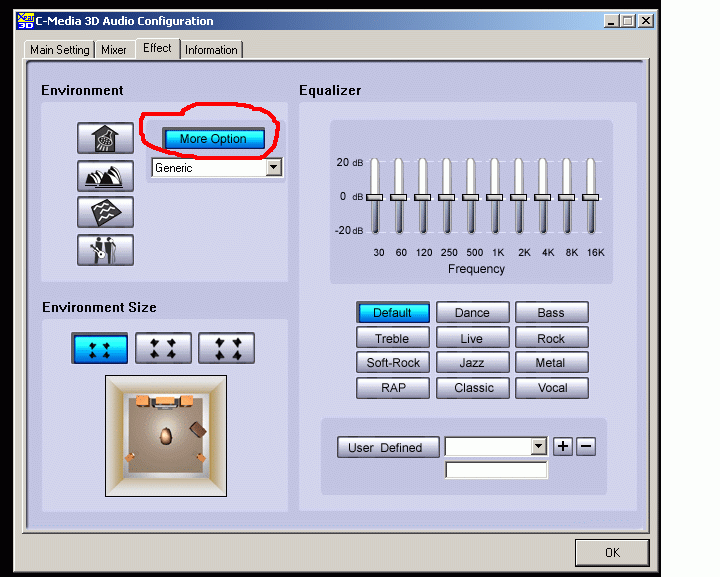720x577 pixels.
Task: Click the 1K equalizer slider handle
Action: (495, 197)
